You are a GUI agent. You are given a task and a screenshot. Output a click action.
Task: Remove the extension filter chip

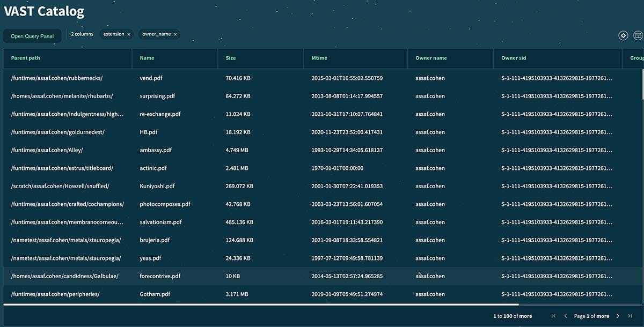(x=129, y=34)
